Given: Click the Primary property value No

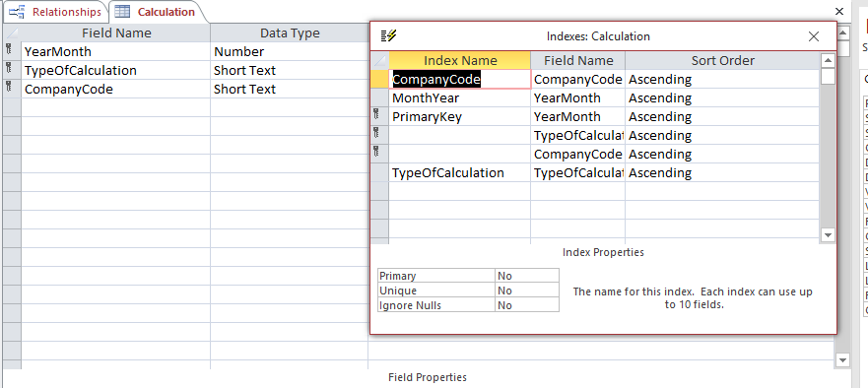Looking at the screenshot, I should point(527,276).
